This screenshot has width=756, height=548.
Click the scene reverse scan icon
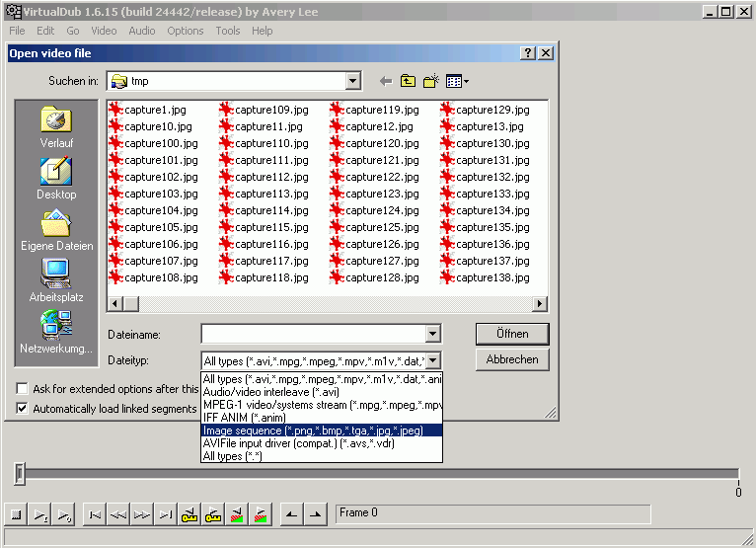[237, 514]
